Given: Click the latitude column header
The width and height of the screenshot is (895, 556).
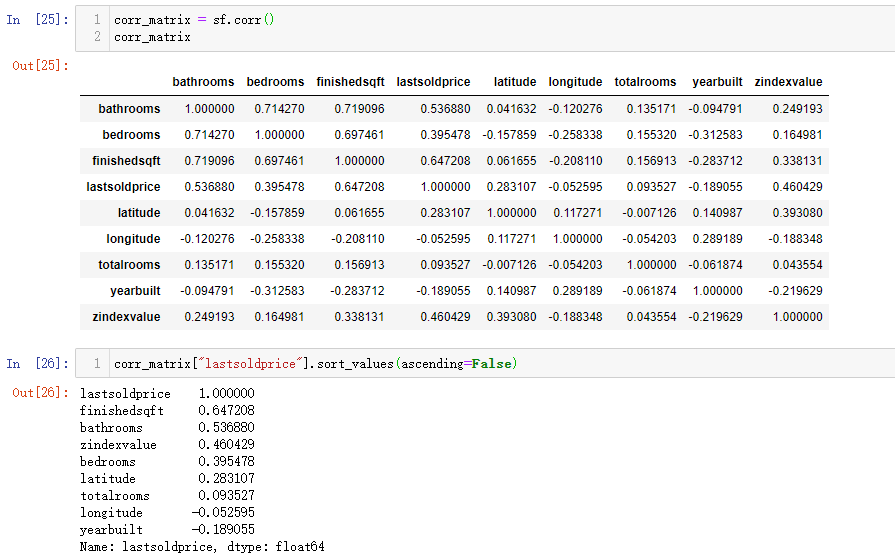Looking at the screenshot, I should point(515,82).
